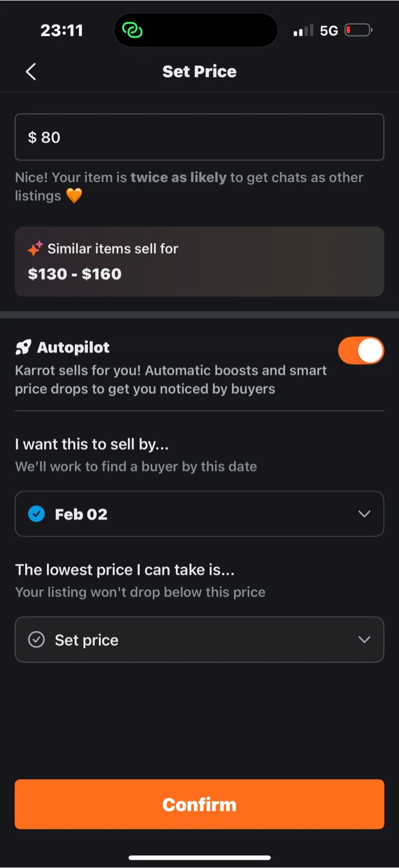Tap the blue checkmark beside Feb 02
The image size is (399, 868).
pyautogui.click(x=37, y=514)
